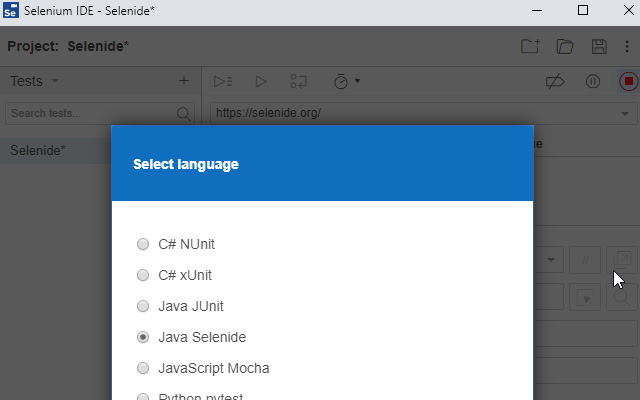The width and height of the screenshot is (640, 400).
Task: Click the new project icon
Action: click(530, 46)
